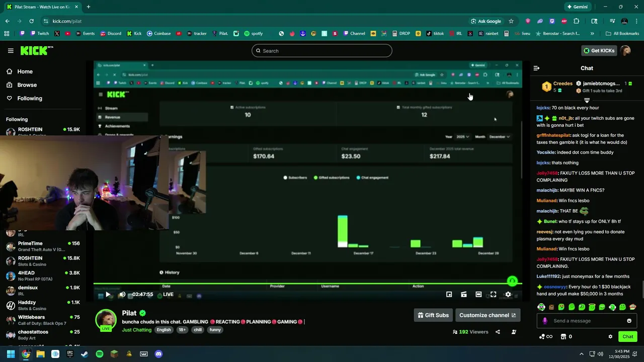The image size is (644, 362).
Task: Select the chill tag
Action: click(x=198, y=330)
